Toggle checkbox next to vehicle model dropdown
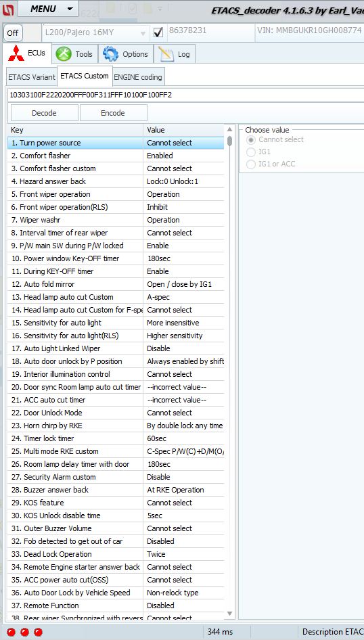 coord(158,33)
